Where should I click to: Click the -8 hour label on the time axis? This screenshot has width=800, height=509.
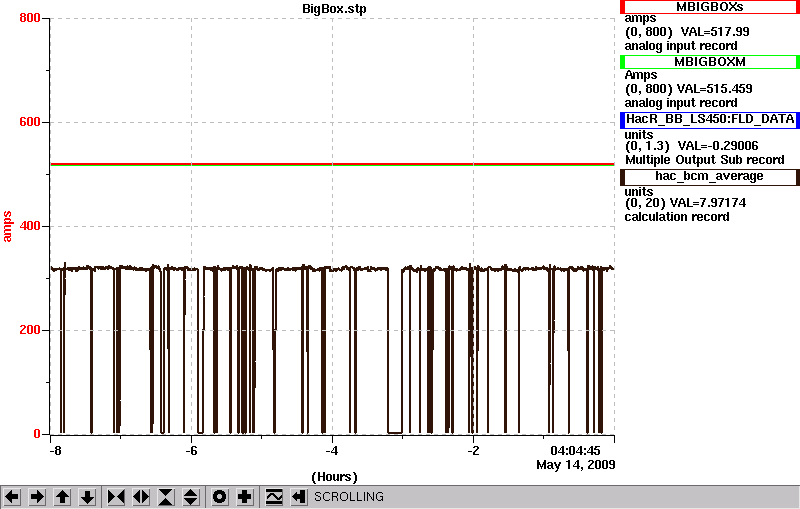[x=55, y=451]
